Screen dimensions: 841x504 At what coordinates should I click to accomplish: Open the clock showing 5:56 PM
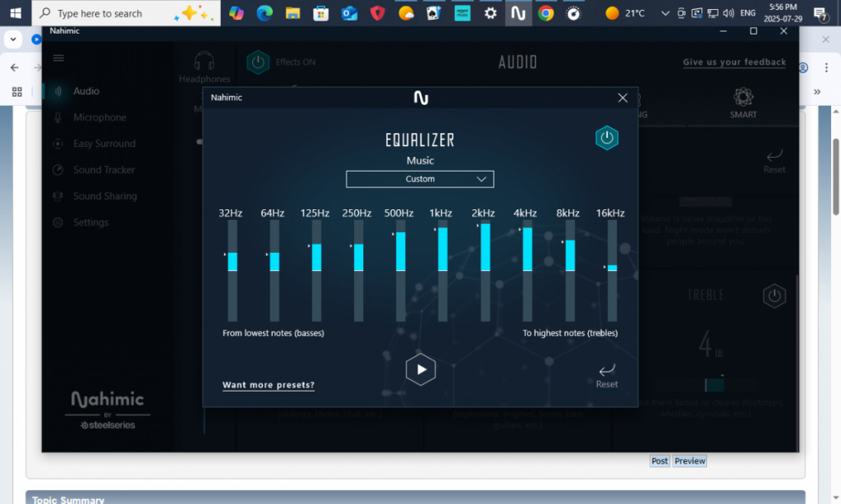click(783, 13)
